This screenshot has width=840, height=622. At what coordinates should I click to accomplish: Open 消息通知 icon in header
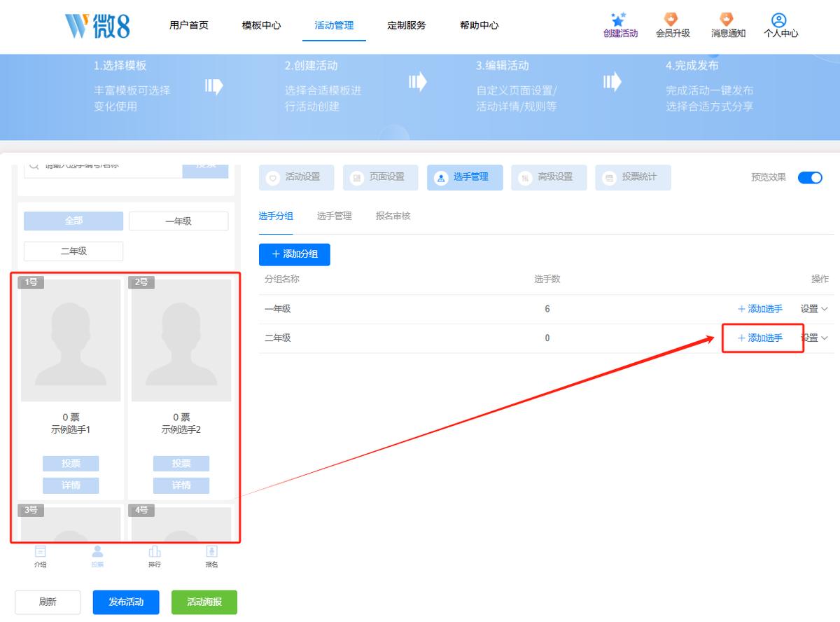(727, 19)
